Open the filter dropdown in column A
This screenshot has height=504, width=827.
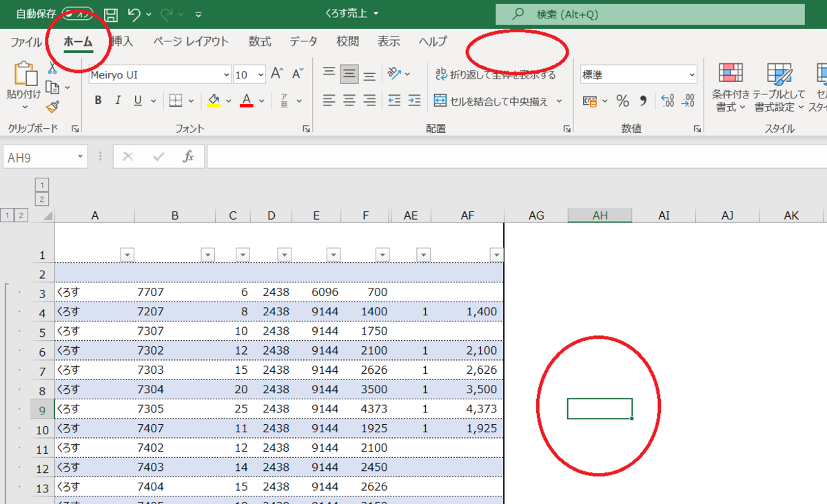(127, 255)
